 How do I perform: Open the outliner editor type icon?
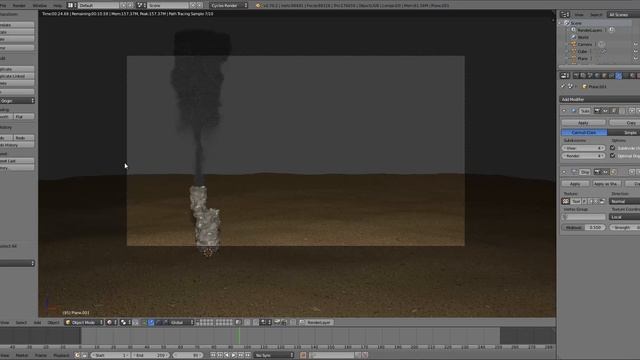click(x=564, y=15)
